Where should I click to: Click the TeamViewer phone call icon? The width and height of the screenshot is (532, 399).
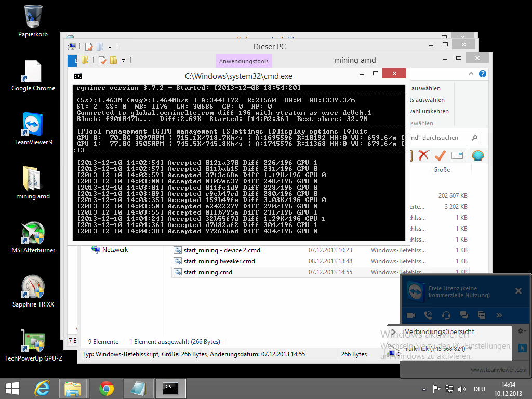(x=428, y=315)
